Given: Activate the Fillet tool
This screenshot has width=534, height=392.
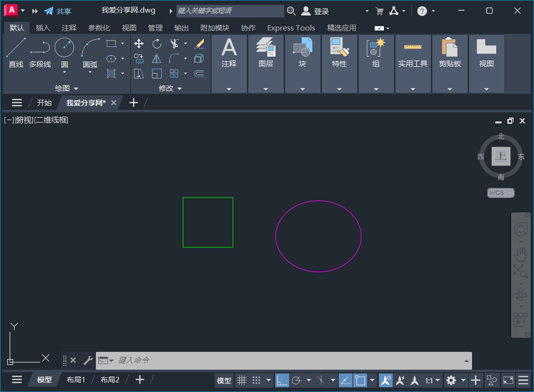Looking at the screenshot, I should pos(174,59).
